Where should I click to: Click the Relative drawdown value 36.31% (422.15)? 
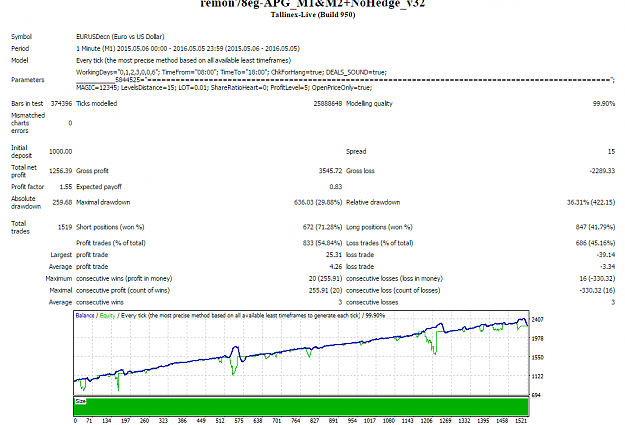click(591, 203)
